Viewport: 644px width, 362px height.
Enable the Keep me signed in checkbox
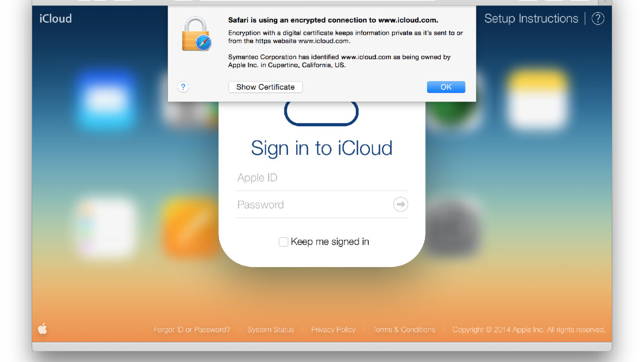(x=283, y=242)
